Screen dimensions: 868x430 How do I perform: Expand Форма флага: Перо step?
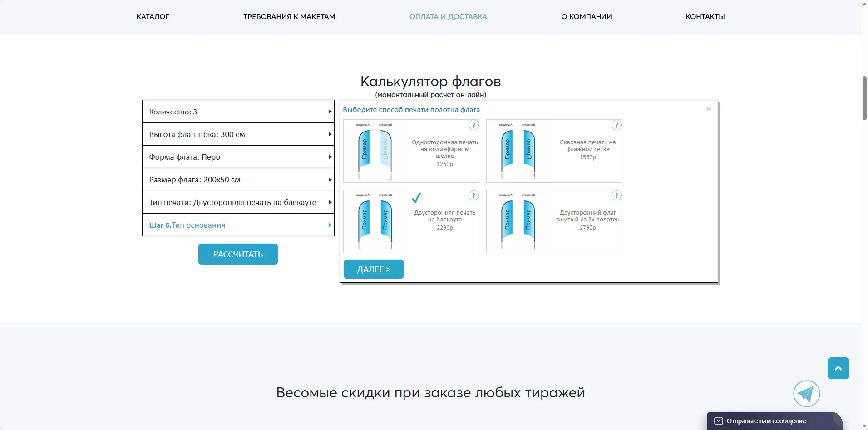click(x=238, y=157)
